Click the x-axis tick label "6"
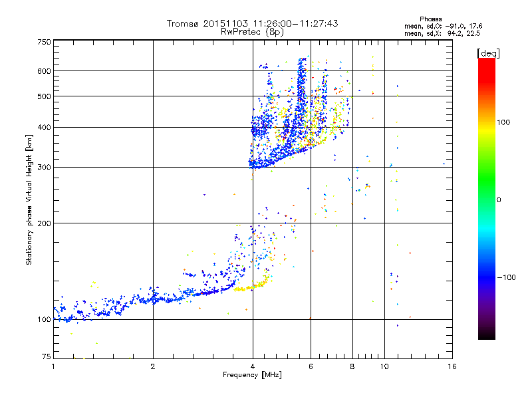Viewport: 532px width, 399px height. (x=311, y=366)
